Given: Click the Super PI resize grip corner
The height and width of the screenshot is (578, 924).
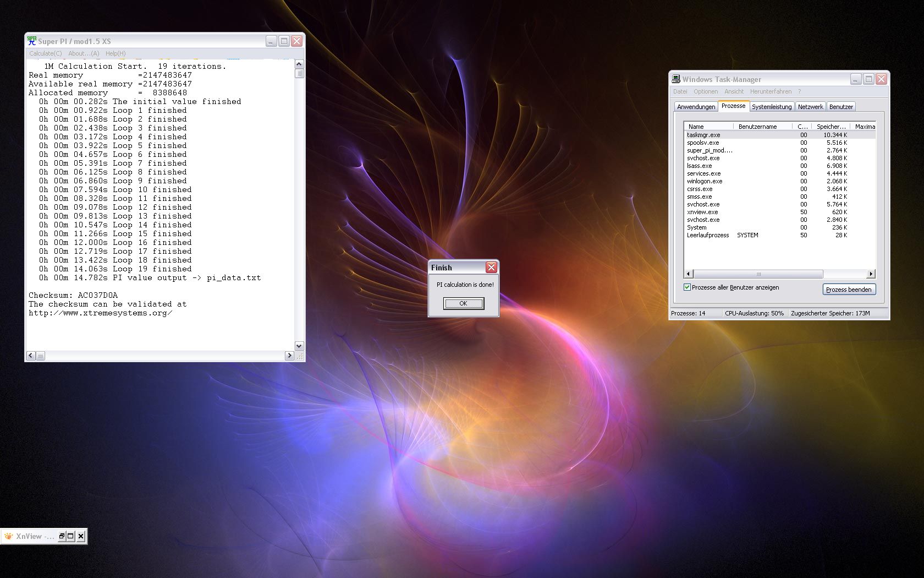Looking at the screenshot, I should [x=300, y=356].
